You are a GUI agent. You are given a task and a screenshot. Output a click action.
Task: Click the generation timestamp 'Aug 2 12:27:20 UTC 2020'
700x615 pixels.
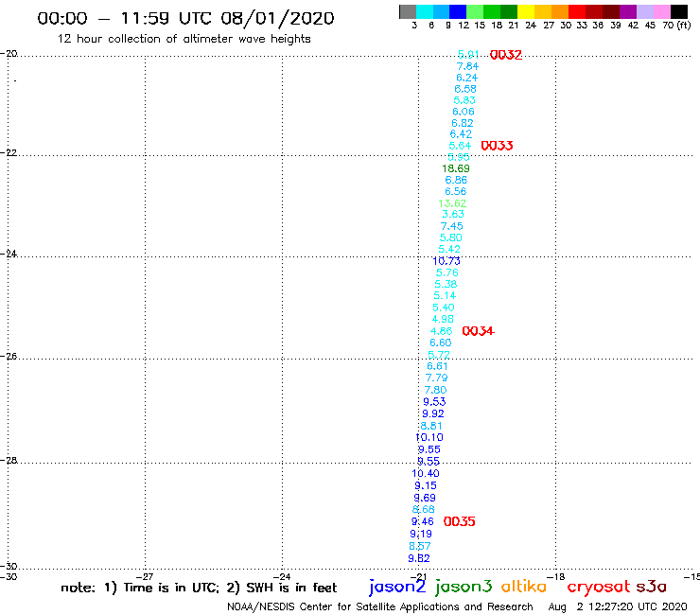point(618,606)
